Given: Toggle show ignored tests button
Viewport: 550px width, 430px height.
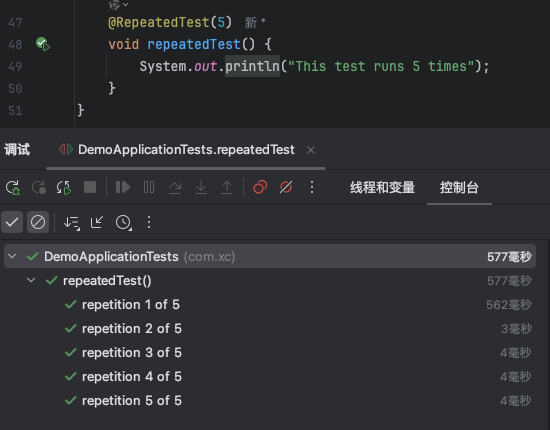Looking at the screenshot, I should 38,222.
